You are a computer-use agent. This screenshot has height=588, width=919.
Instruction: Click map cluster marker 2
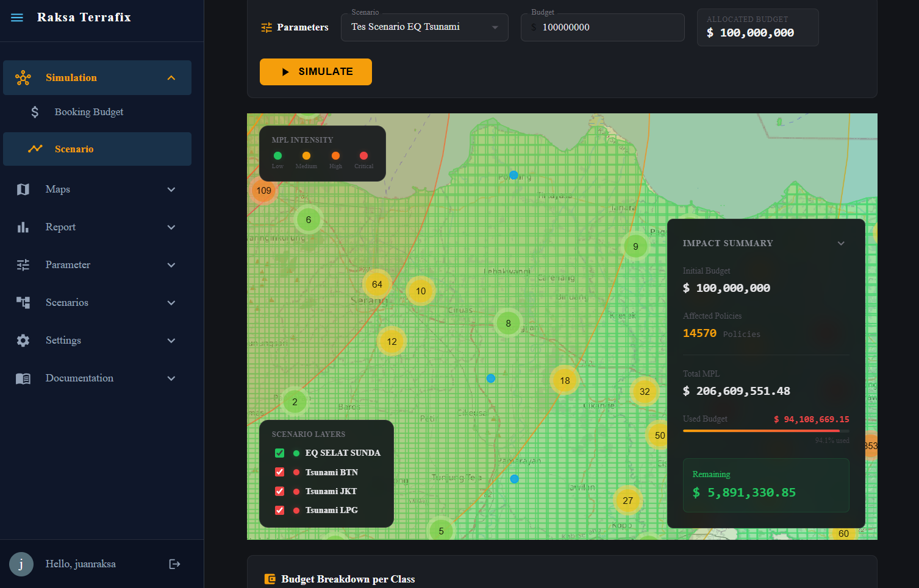click(x=295, y=402)
